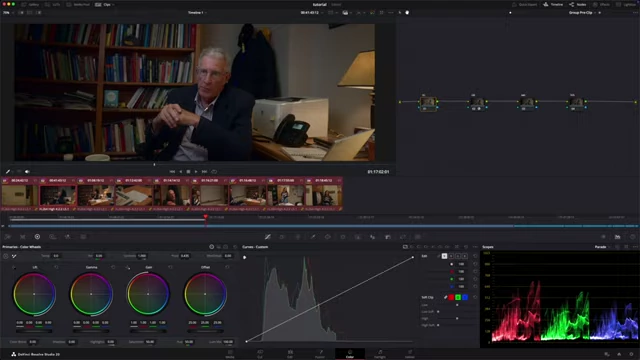Jump to last frame in viewer transport

point(204,172)
